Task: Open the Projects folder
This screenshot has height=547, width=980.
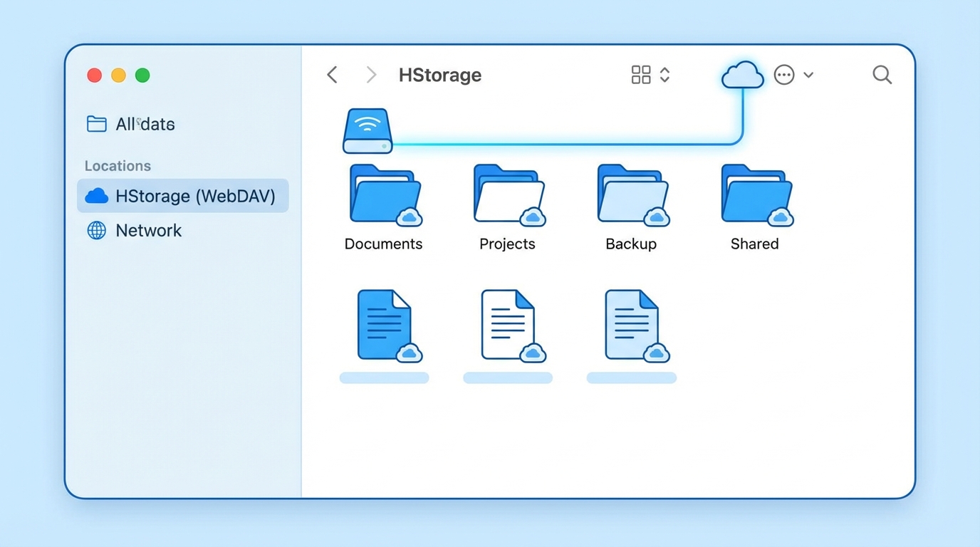Action: pyautogui.click(x=507, y=194)
